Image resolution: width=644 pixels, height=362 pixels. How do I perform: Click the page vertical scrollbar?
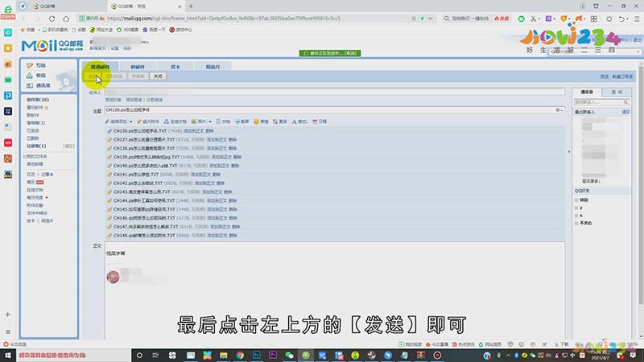click(x=641, y=185)
